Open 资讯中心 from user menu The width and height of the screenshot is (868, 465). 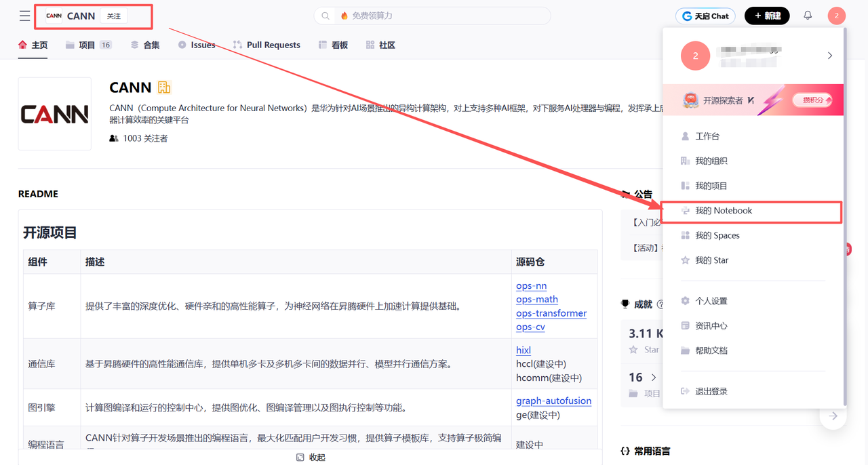[x=753, y=326]
